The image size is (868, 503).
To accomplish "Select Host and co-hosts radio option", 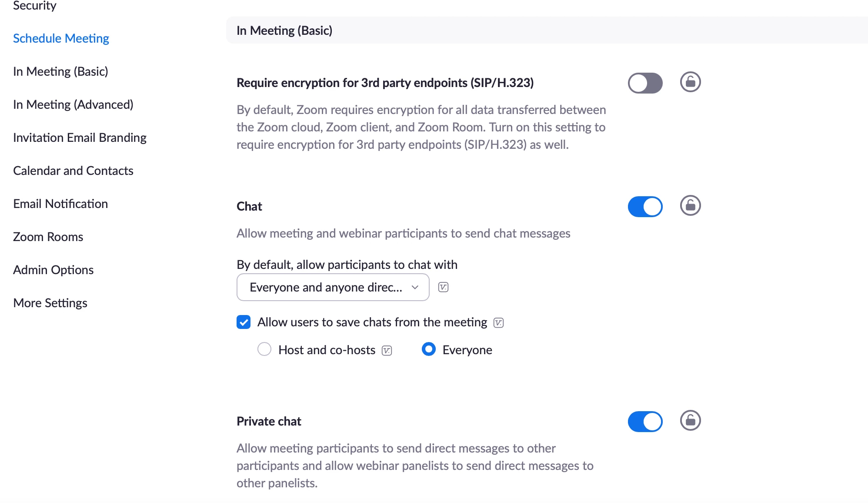I will pos(264,349).
